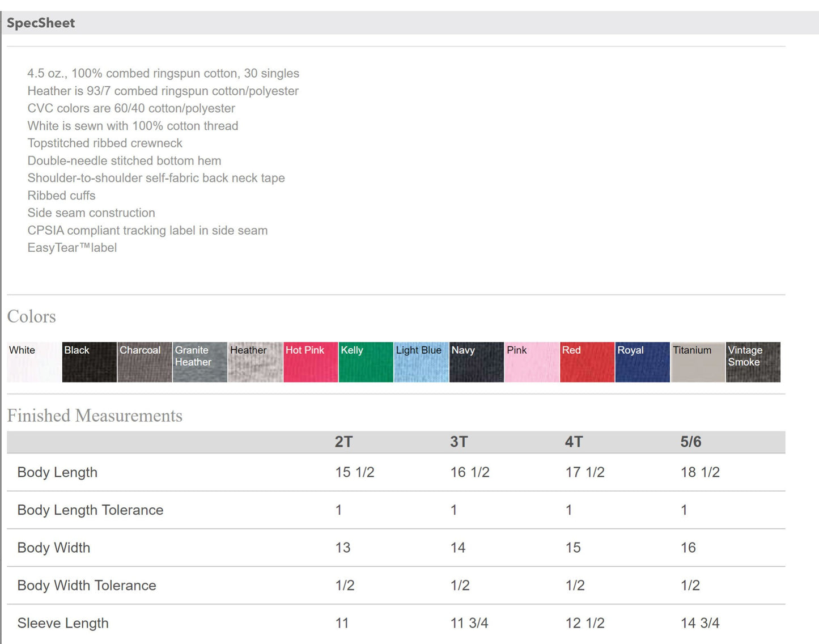Click the Sleeve Length row label
The height and width of the screenshot is (644, 819).
pos(63,623)
